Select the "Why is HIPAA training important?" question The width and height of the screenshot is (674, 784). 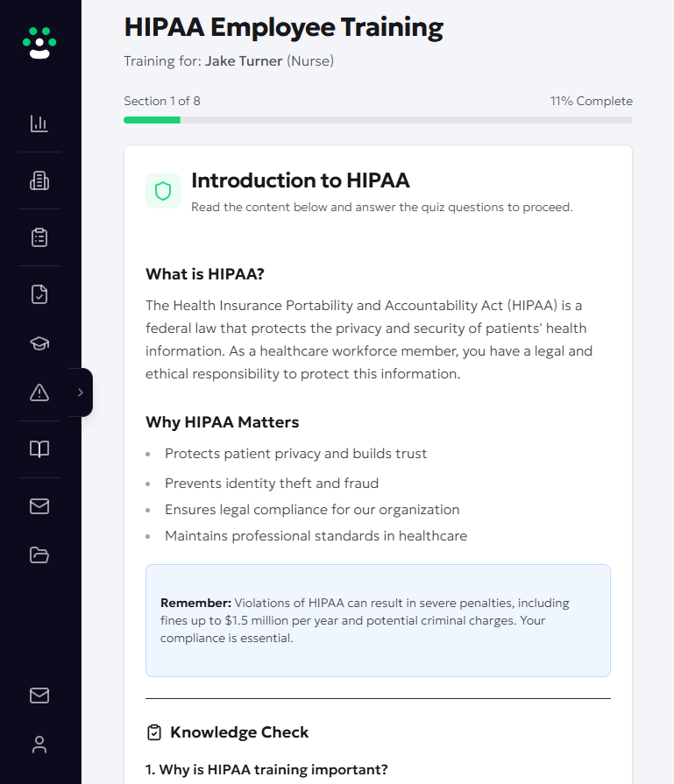point(266,770)
